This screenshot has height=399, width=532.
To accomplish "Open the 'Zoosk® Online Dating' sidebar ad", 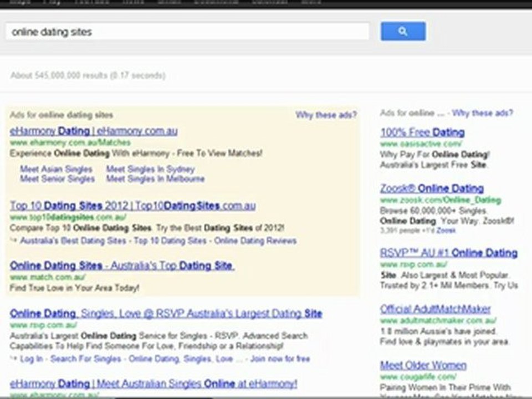I will point(432,188).
